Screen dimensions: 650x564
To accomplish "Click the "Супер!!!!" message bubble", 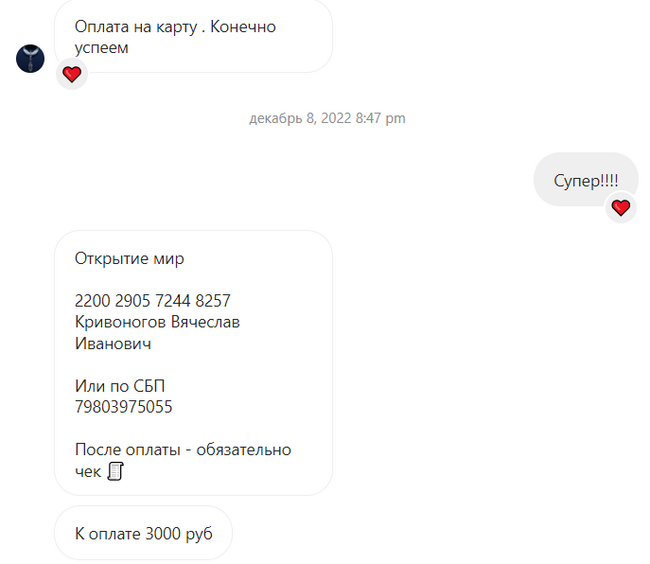I will coord(586,179).
